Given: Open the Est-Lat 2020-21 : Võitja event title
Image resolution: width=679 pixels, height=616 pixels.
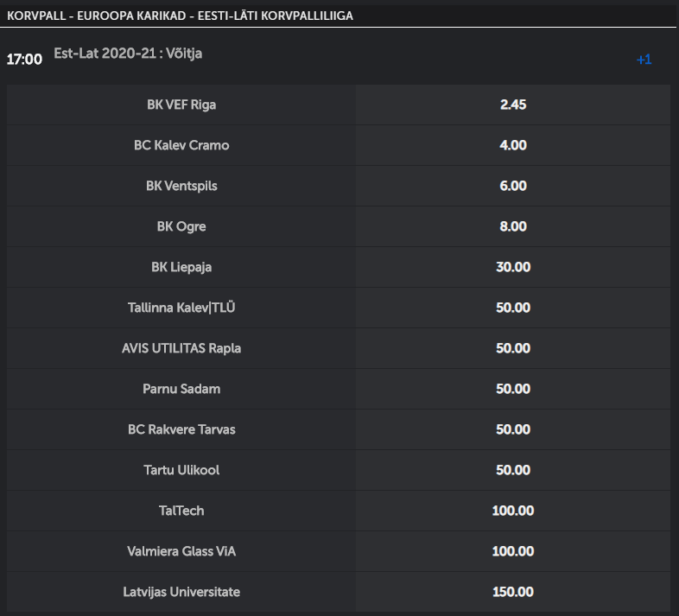Looking at the screenshot, I should click(128, 53).
